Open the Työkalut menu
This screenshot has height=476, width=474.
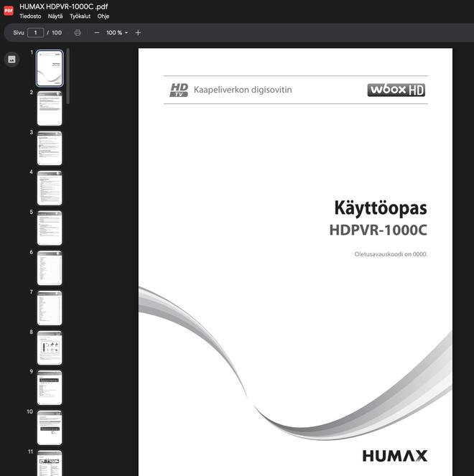[80, 17]
